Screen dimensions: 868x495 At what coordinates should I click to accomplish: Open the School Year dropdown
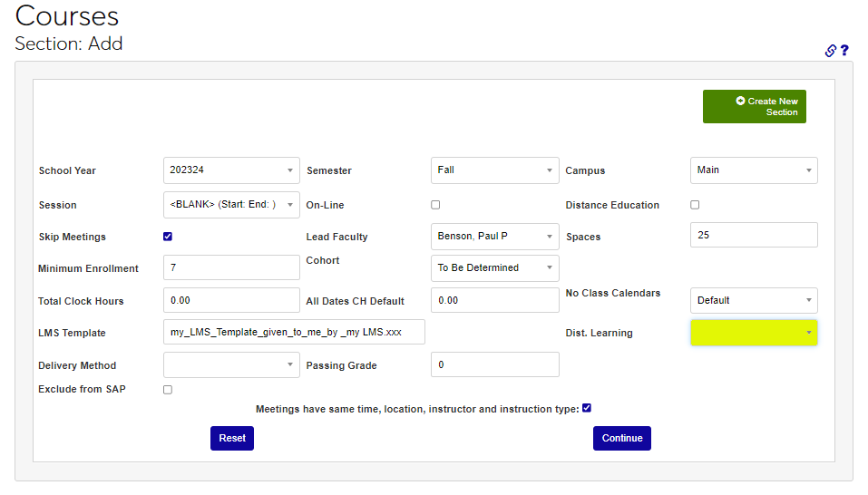(x=231, y=170)
